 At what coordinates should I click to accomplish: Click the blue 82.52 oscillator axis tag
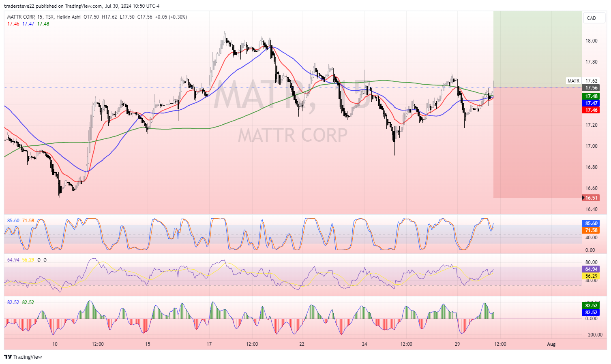pos(591,313)
